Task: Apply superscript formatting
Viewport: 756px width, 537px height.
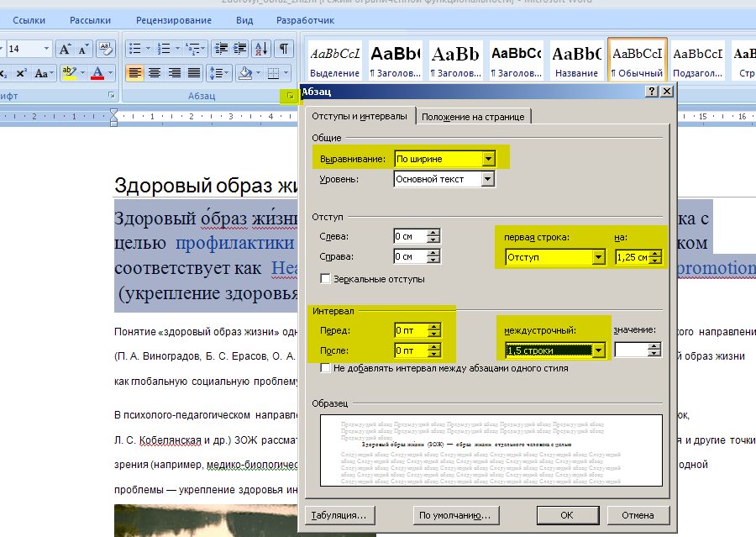Action: (21, 73)
